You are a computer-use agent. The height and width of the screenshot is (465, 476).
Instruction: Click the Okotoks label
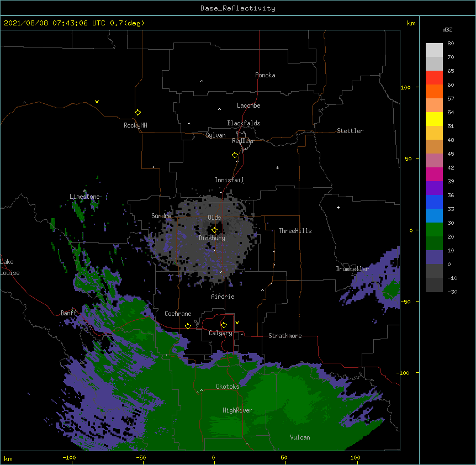(228, 387)
